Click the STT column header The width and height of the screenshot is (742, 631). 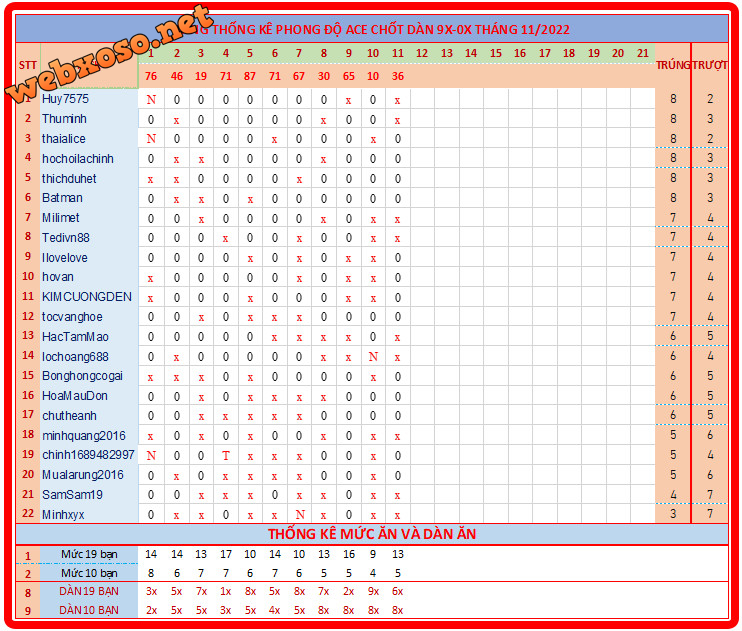[27, 65]
